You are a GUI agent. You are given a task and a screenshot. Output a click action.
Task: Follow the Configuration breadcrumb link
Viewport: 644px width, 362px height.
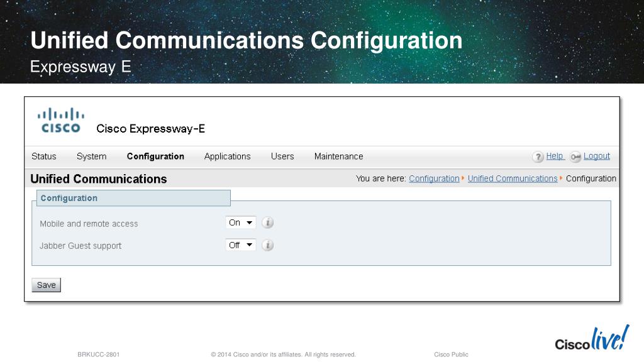tap(434, 178)
